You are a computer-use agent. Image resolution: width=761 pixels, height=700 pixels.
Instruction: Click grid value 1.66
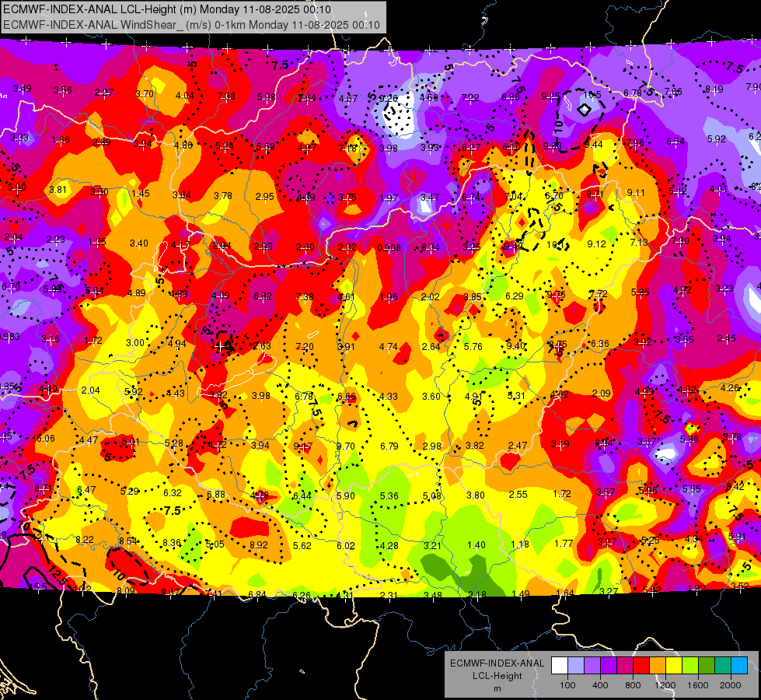click(61, 140)
